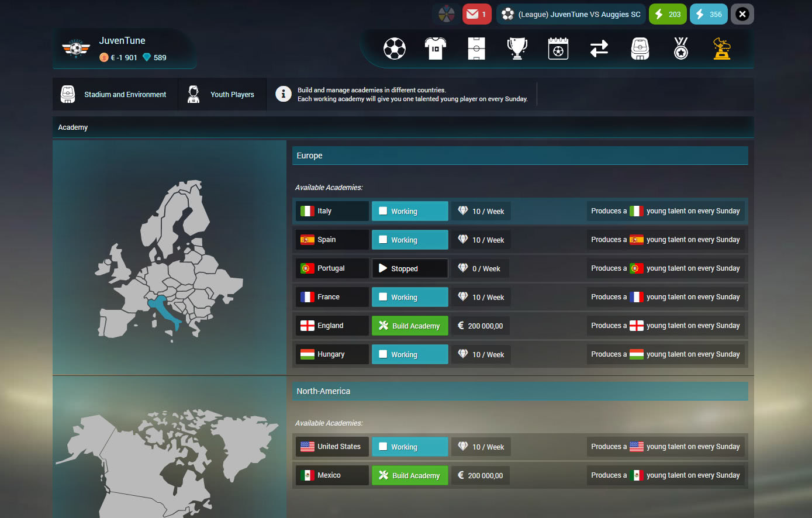Click the green energy 203 counter
This screenshot has height=518, width=812.
[668, 14]
